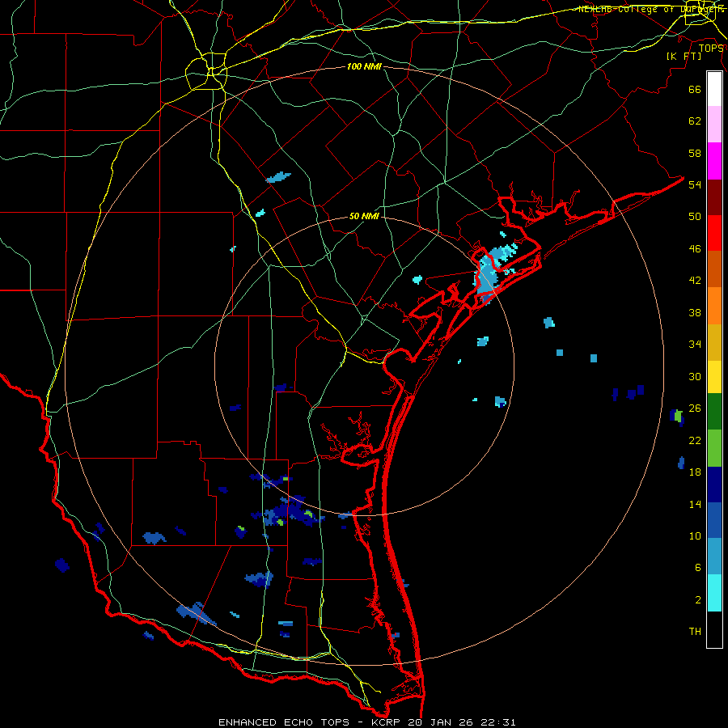
Task: Click the navy blue legend swatch
Action: coord(714,485)
